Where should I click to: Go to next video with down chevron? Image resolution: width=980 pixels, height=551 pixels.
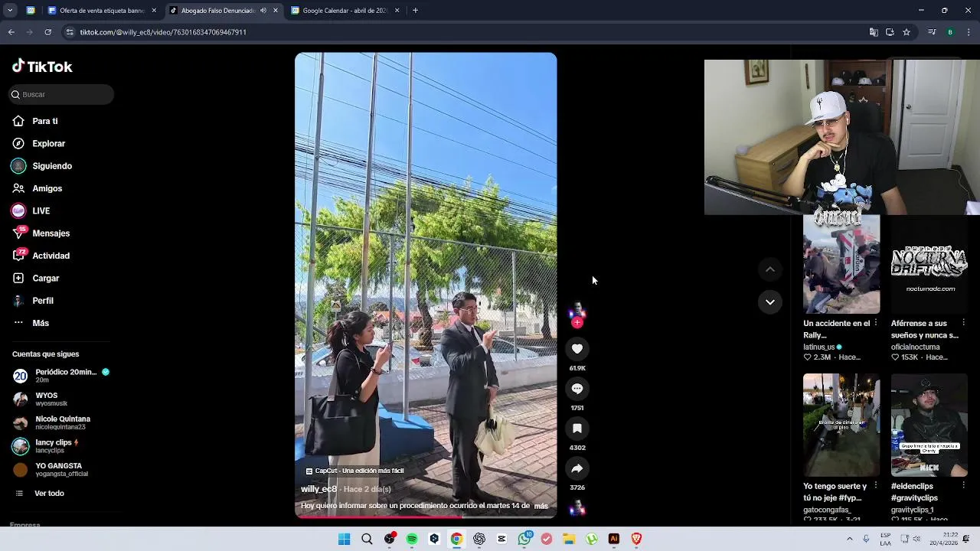pyautogui.click(x=770, y=302)
